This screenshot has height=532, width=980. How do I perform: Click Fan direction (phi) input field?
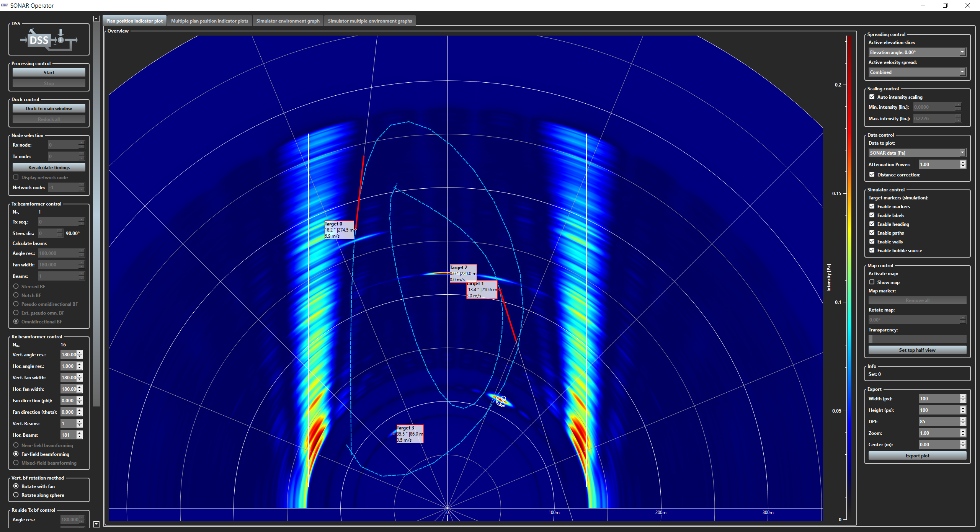coord(69,401)
